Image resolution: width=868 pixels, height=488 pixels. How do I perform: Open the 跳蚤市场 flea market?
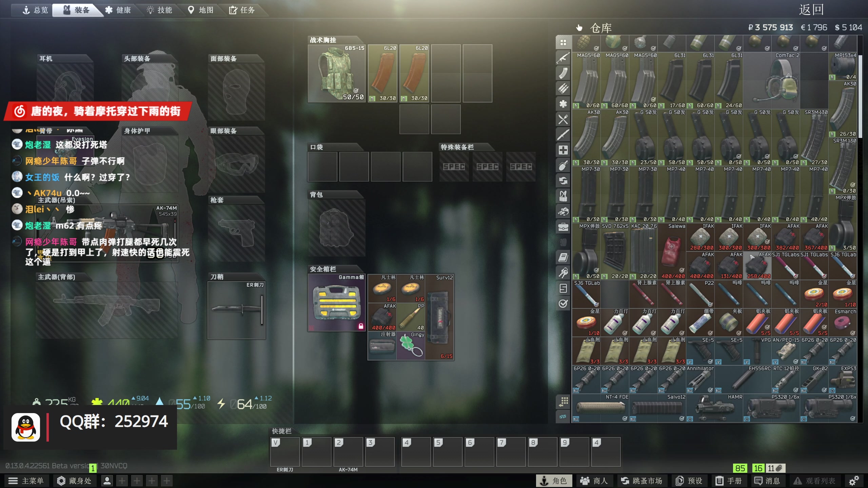pos(642,481)
